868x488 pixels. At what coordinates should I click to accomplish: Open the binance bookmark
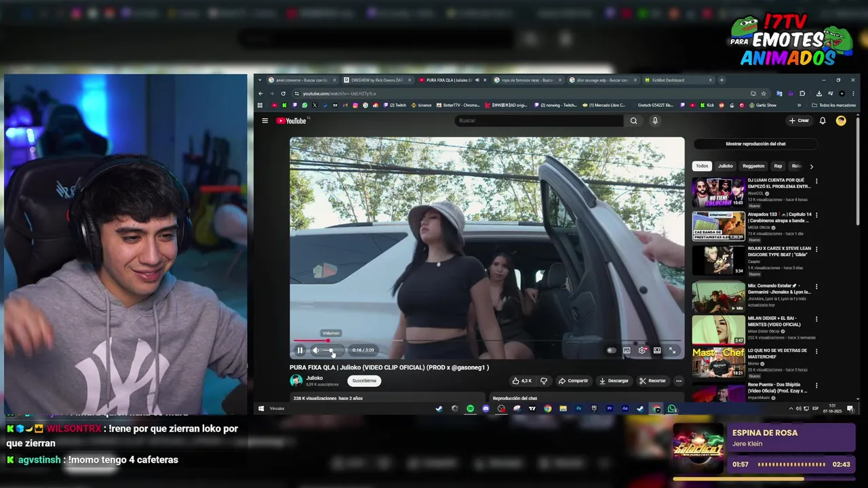(421, 105)
